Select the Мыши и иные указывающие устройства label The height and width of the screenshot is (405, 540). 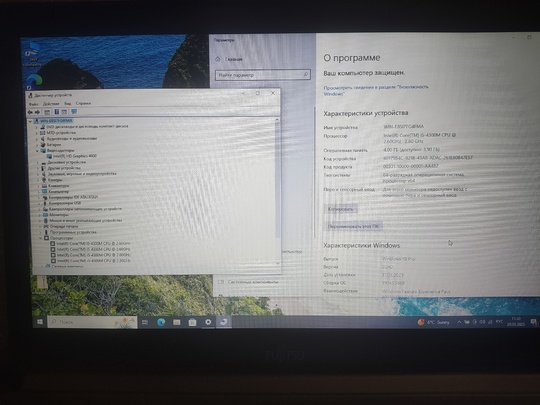point(86,220)
